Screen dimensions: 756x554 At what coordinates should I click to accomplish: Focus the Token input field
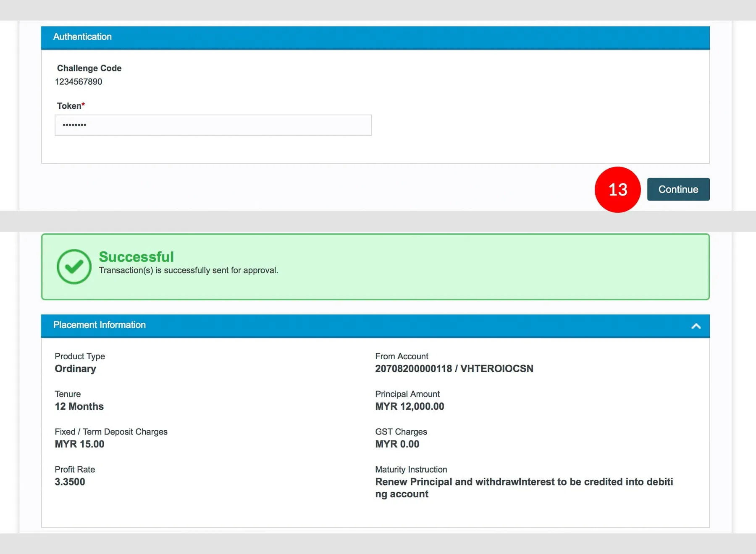(x=213, y=125)
